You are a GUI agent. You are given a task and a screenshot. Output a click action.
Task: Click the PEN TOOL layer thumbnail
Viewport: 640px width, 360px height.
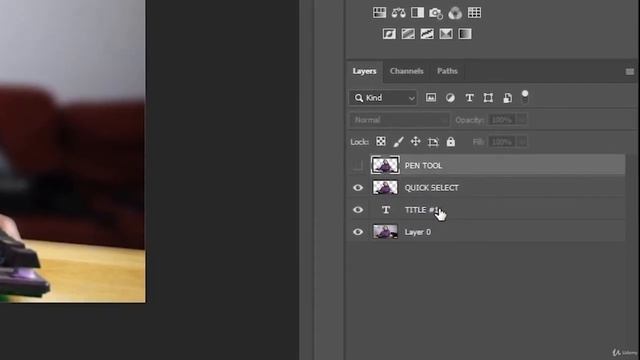(x=385, y=165)
